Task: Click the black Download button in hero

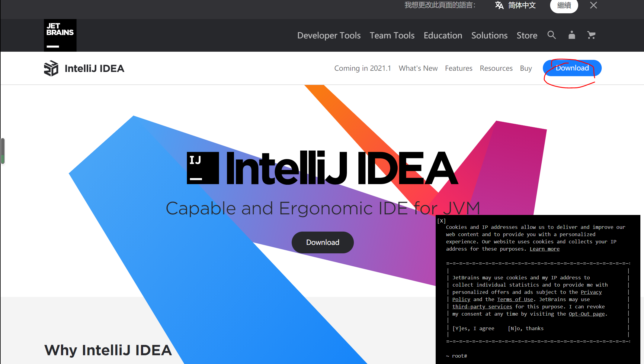Action: click(x=322, y=242)
